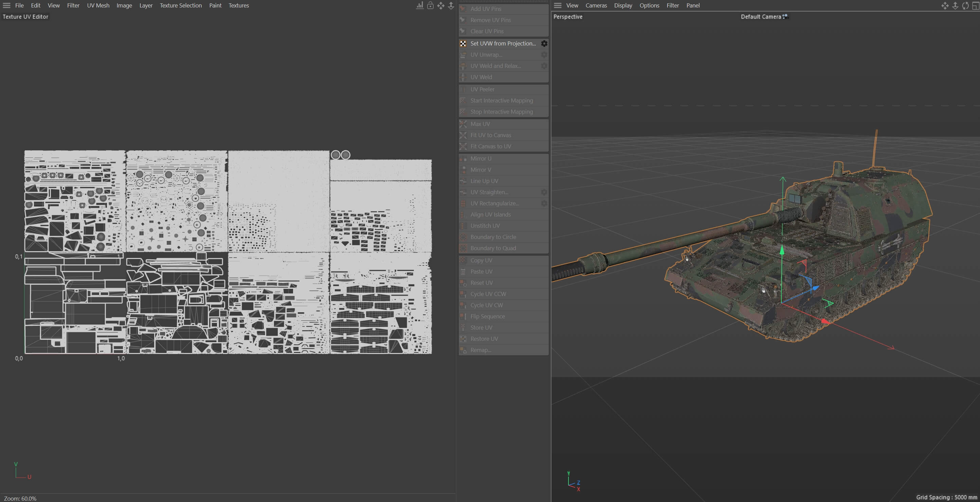Open the Cameras menu in viewport
Image resolution: width=980 pixels, height=502 pixels.
click(x=596, y=5)
